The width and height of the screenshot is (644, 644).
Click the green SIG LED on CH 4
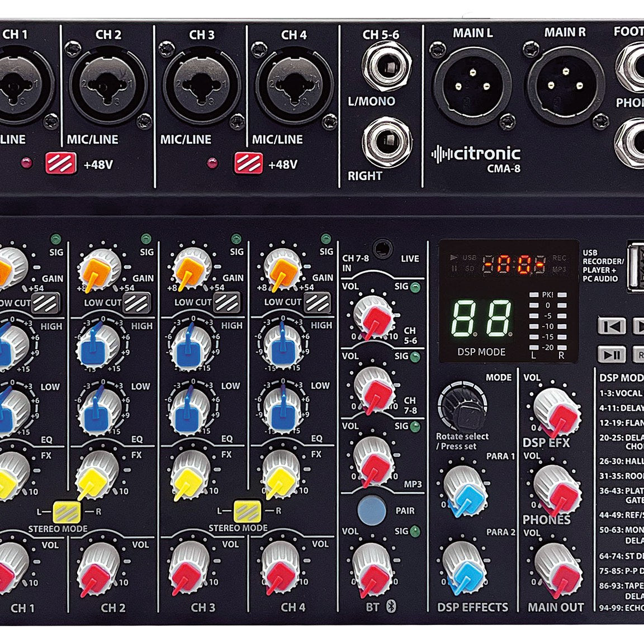pyautogui.click(x=326, y=238)
